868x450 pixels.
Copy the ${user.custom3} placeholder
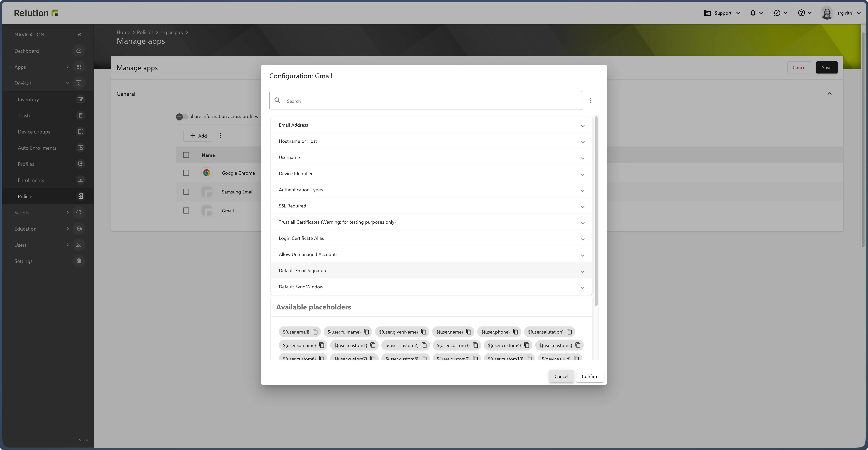(x=475, y=345)
